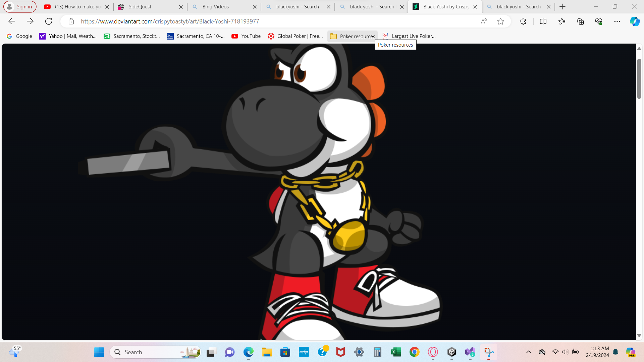This screenshot has height=362, width=644.
Task: Enter split screen view in Edge
Action: click(543, 21)
